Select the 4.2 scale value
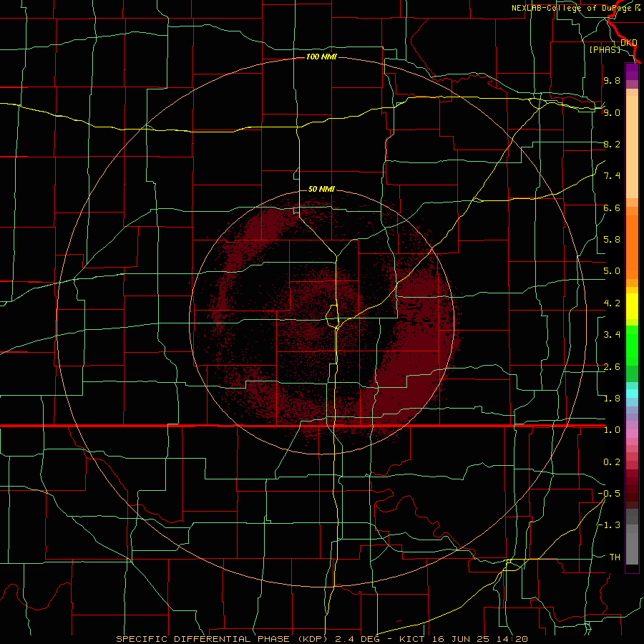This screenshot has width=644, height=644. pos(612,303)
